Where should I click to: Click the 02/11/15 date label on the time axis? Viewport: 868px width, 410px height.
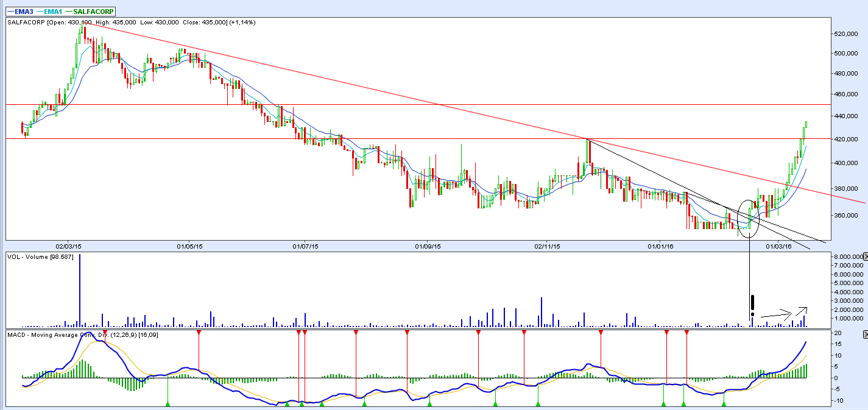547,247
